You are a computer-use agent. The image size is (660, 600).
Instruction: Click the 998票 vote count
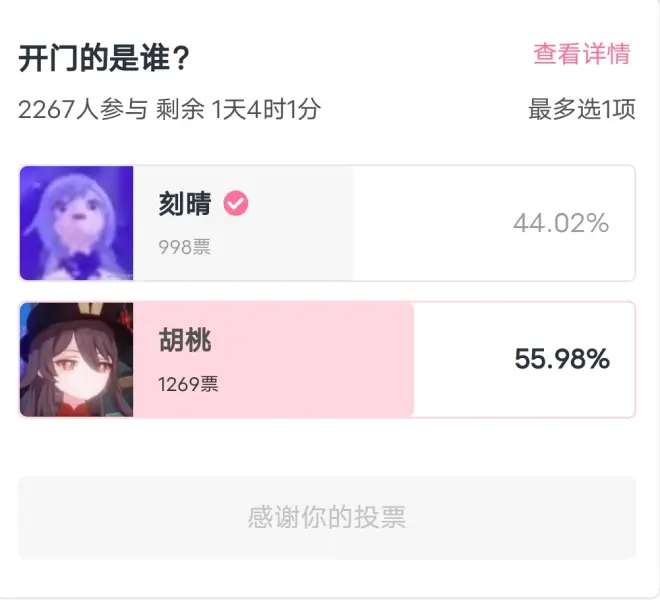[x=184, y=247]
